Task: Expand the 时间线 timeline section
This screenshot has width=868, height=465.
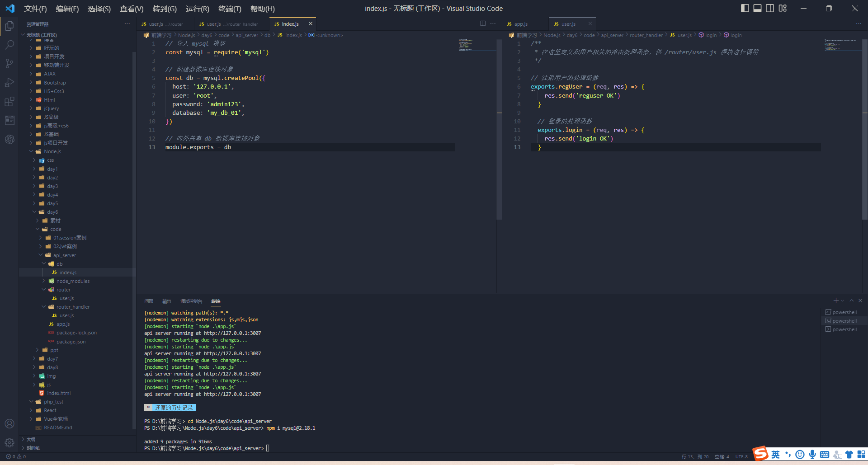Action: [33, 448]
